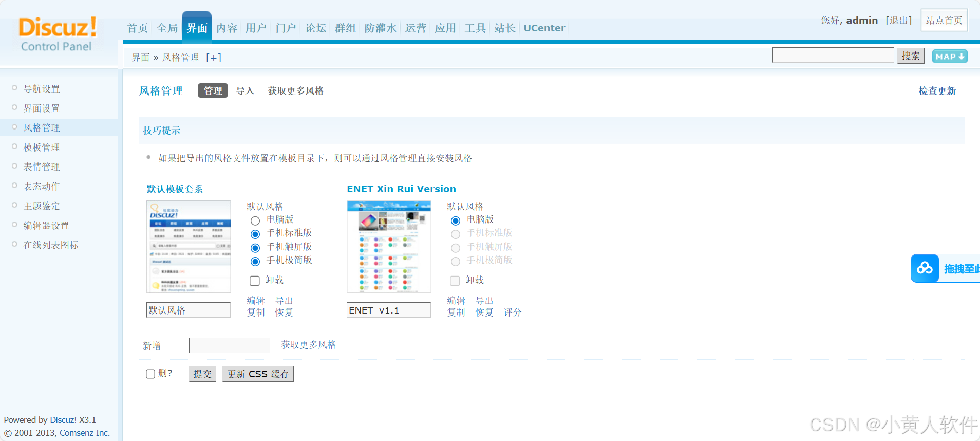Click 评分 link for ENET style
The width and height of the screenshot is (980, 441).
[x=513, y=313]
